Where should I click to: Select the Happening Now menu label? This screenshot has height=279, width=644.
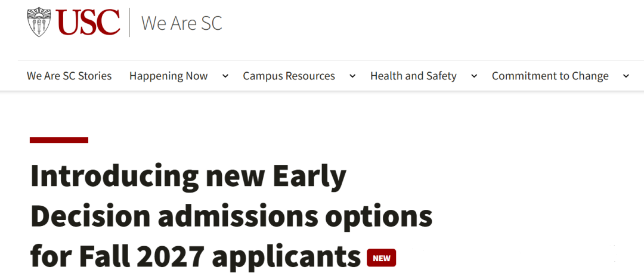[x=168, y=76]
